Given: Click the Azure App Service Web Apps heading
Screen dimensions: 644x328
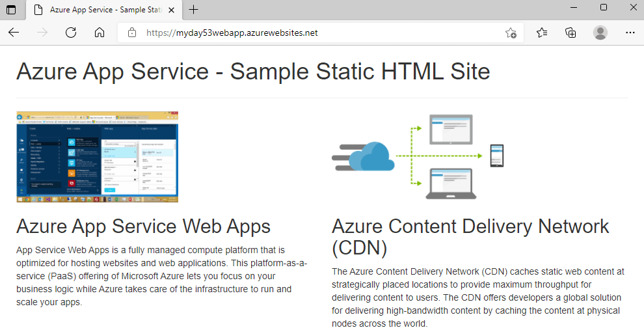Looking at the screenshot, I should click(143, 226).
